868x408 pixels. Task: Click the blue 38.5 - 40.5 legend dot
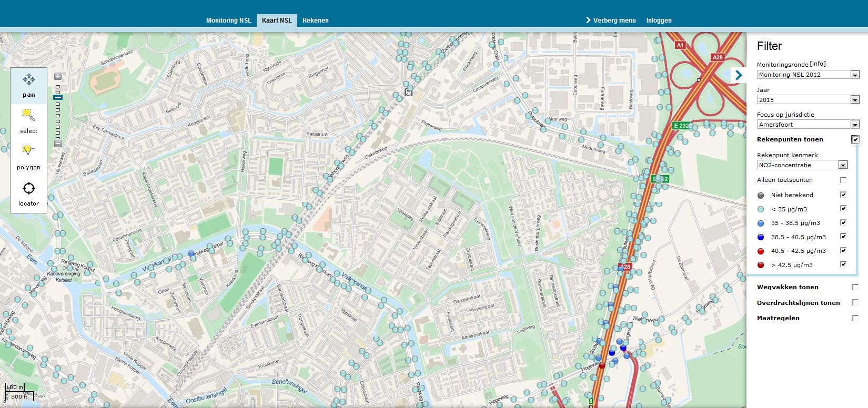click(761, 237)
